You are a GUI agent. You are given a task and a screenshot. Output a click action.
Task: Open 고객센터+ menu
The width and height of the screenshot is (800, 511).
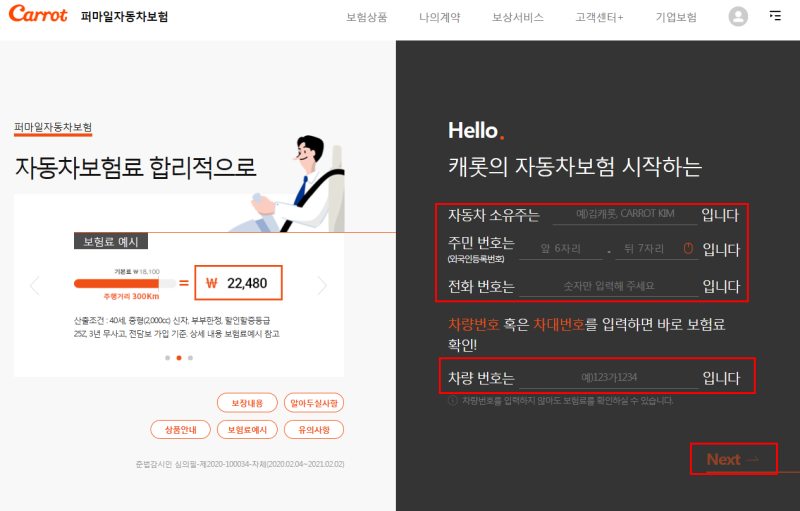click(599, 17)
